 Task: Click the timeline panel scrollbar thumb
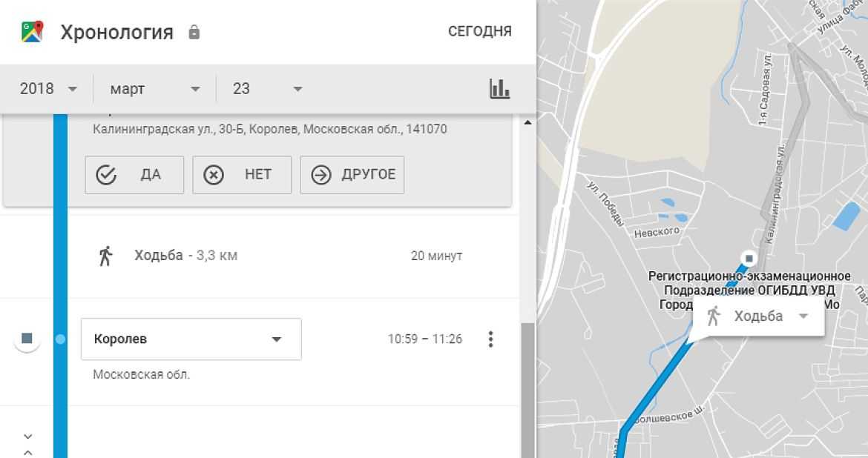pyautogui.click(x=527, y=389)
